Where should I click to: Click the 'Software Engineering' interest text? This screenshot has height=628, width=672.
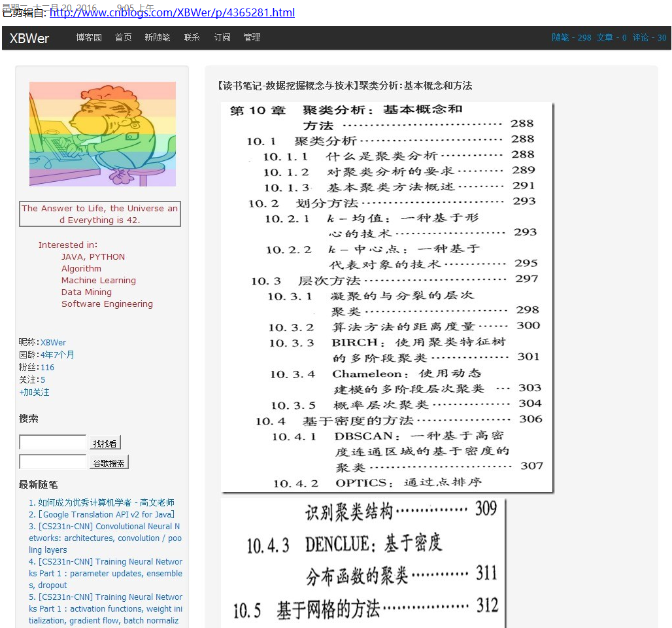tap(107, 304)
